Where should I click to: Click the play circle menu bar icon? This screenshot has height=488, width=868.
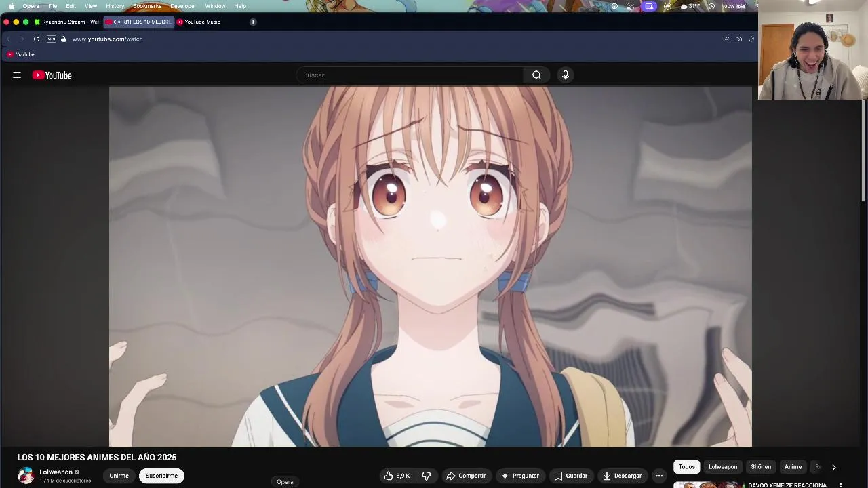pos(711,6)
